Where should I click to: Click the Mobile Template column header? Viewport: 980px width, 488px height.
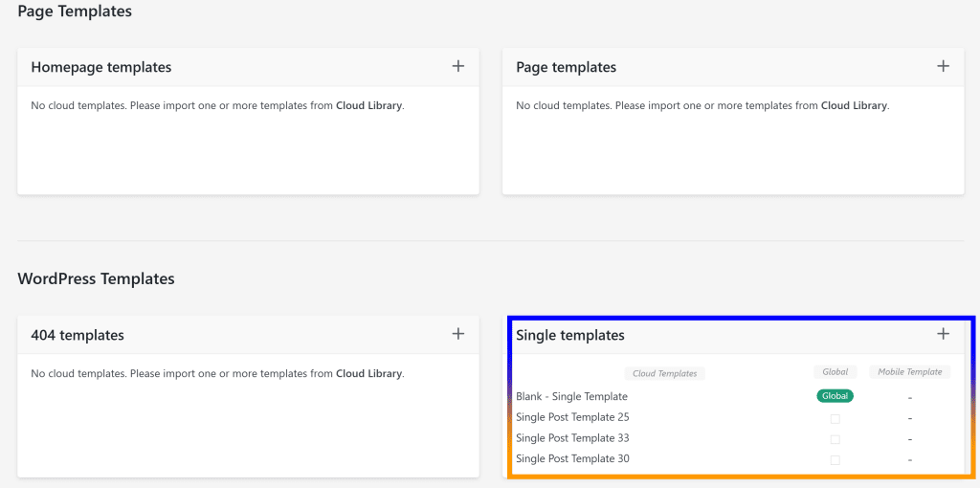click(909, 372)
